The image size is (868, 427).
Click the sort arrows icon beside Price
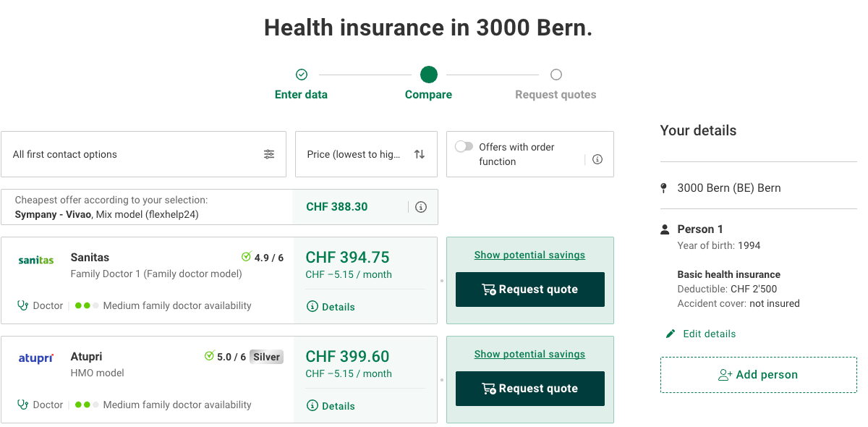pyautogui.click(x=420, y=154)
